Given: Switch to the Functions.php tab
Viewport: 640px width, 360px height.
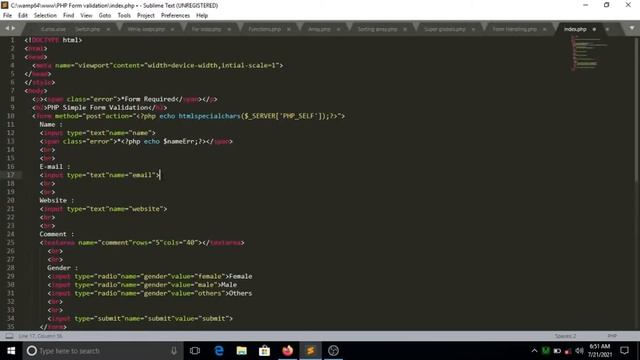Looking at the screenshot, I should [264, 29].
